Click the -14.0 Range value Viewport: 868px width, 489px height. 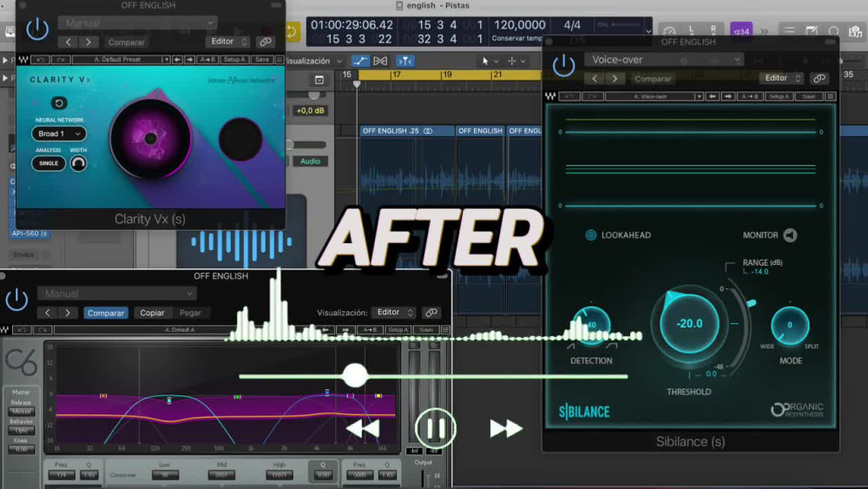759,271
